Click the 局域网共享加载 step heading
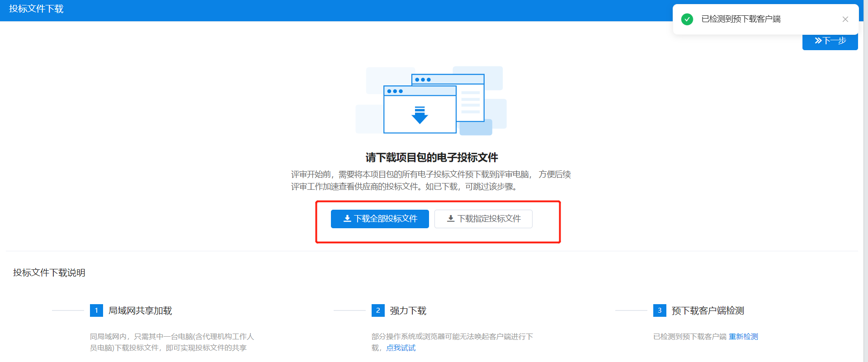The width and height of the screenshot is (868, 362). 140,311
